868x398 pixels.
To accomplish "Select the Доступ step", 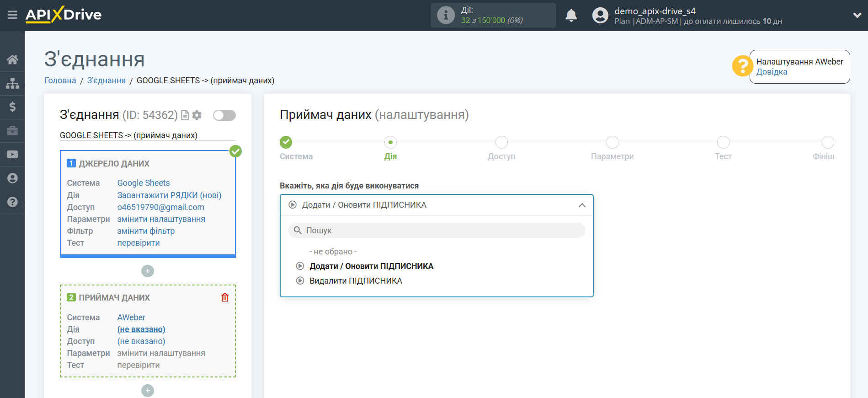I will point(501,142).
